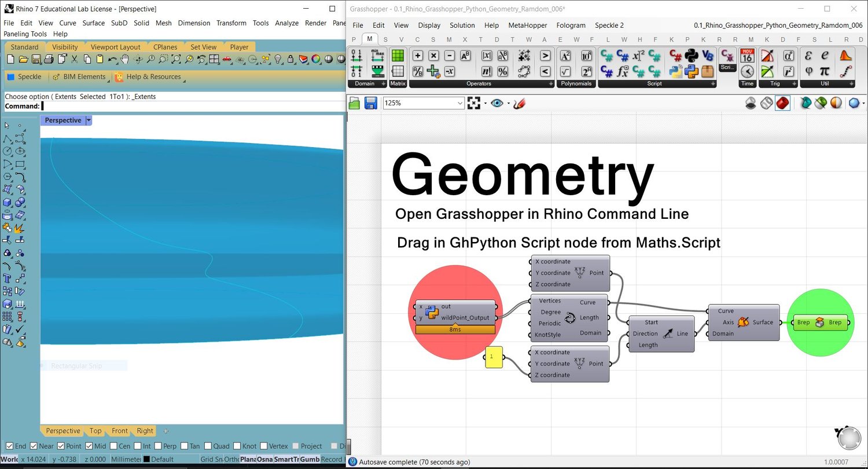Click the Default layer black color swatch
Image resolution: width=868 pixels, height=469 pixels.
146,459
